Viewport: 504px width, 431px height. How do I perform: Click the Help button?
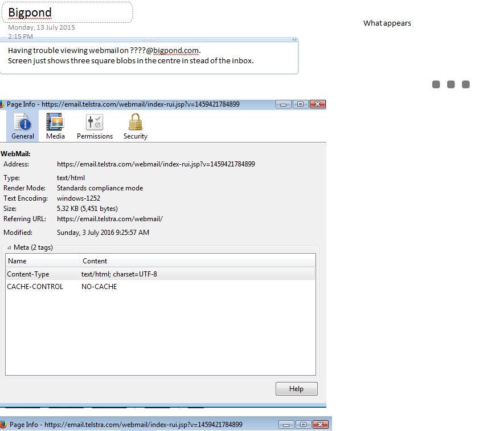click(296, 389)
